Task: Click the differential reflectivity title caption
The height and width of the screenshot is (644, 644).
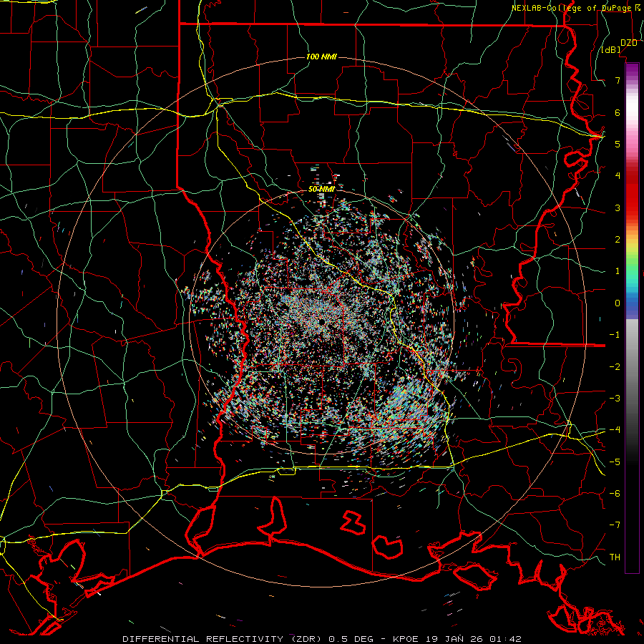Action: 322,639
